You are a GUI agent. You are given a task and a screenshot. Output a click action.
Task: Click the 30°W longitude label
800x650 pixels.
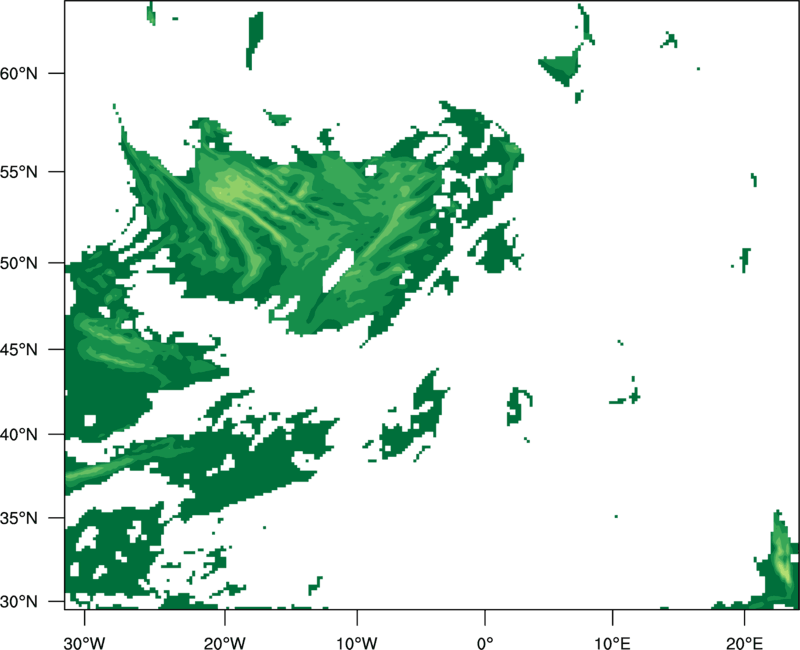click(84, 643)
